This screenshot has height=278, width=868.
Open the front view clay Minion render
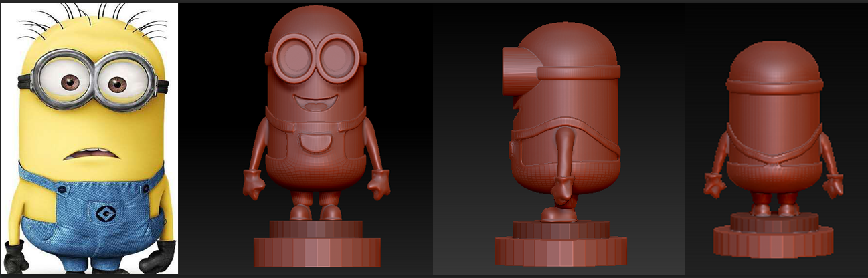coord(305,139)
